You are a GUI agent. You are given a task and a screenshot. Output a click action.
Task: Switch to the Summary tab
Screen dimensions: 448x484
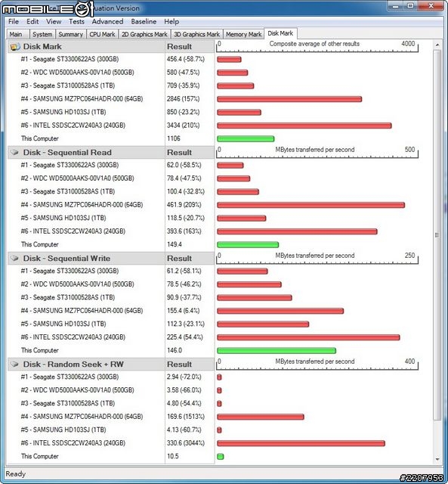(x=70, y=34)
